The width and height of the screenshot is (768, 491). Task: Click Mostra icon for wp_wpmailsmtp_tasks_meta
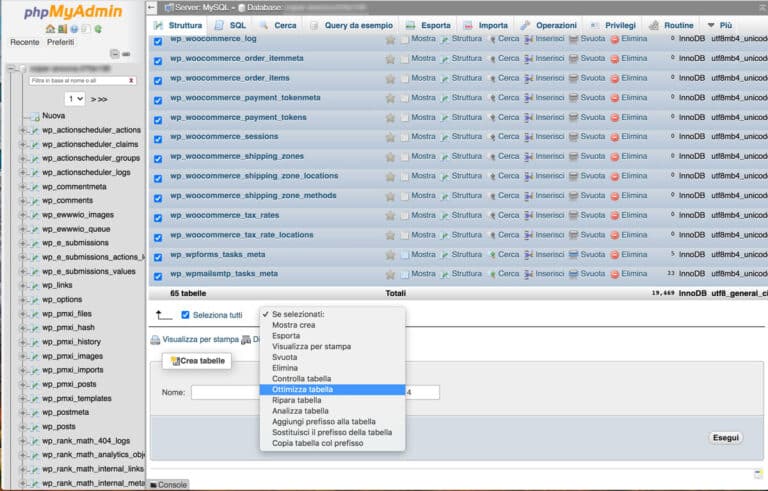tap(405, 274)
